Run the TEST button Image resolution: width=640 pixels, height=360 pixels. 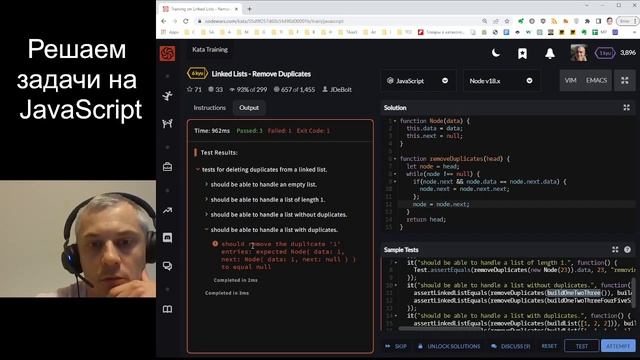(x=582, y=346)
